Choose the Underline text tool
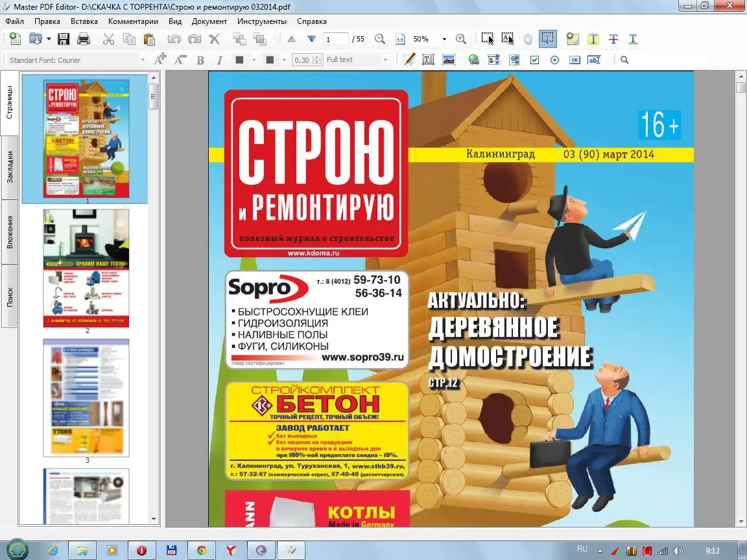Image resolution: width=747 pixels, height=560 pixels. pos(633,39)
